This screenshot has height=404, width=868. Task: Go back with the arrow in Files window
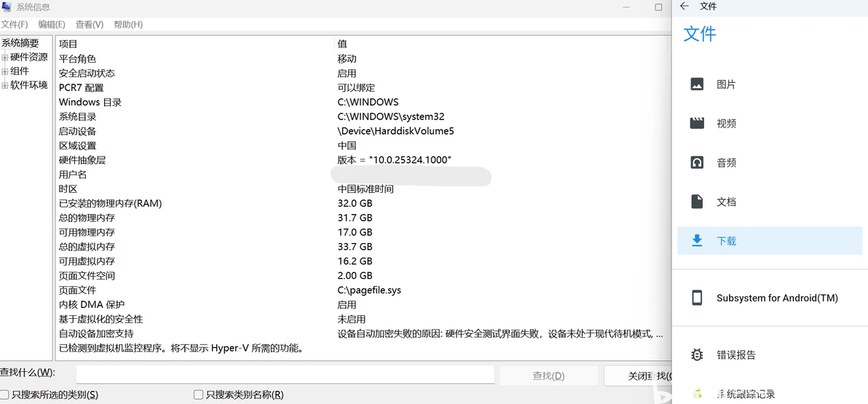point(684,6)
